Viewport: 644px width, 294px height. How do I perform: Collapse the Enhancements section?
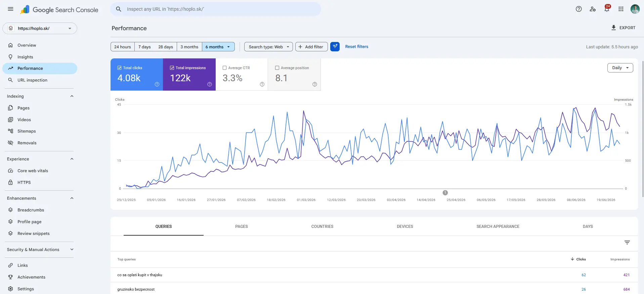pyautogui.click(x=72, y=198)
